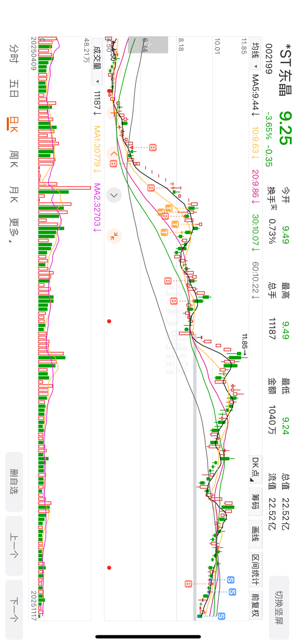
Task: Switch to portrait with 切换竖屏
Action: coord(279,608)
